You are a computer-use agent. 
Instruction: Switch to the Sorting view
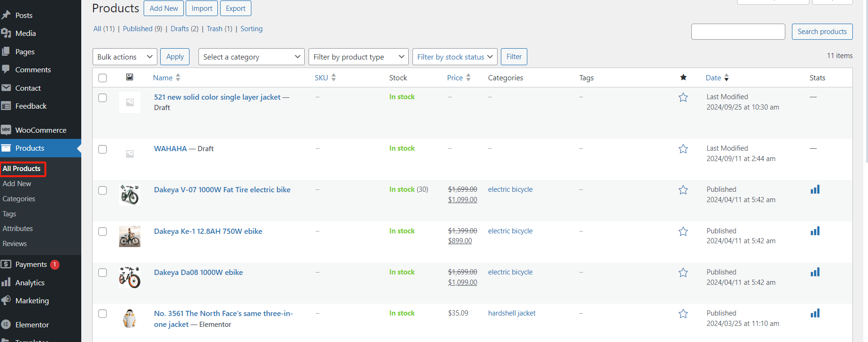coord(251,29)
